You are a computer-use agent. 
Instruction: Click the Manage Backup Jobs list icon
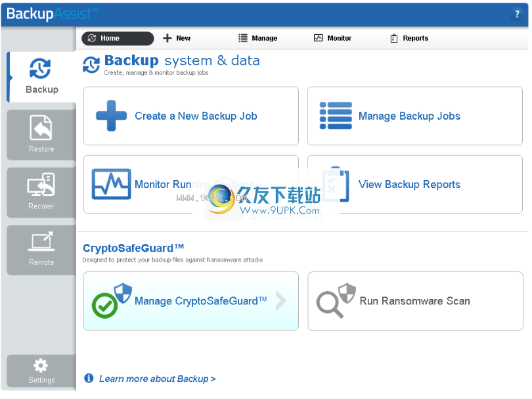336,116
